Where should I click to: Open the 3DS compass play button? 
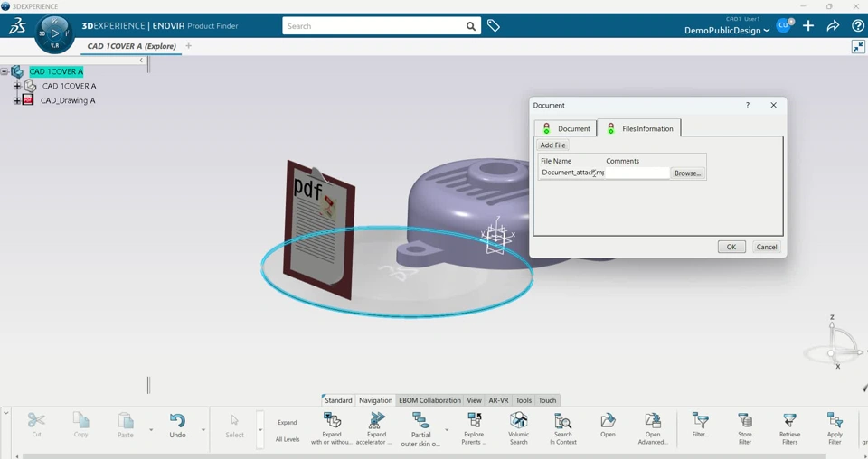click(x=55, y=33)
